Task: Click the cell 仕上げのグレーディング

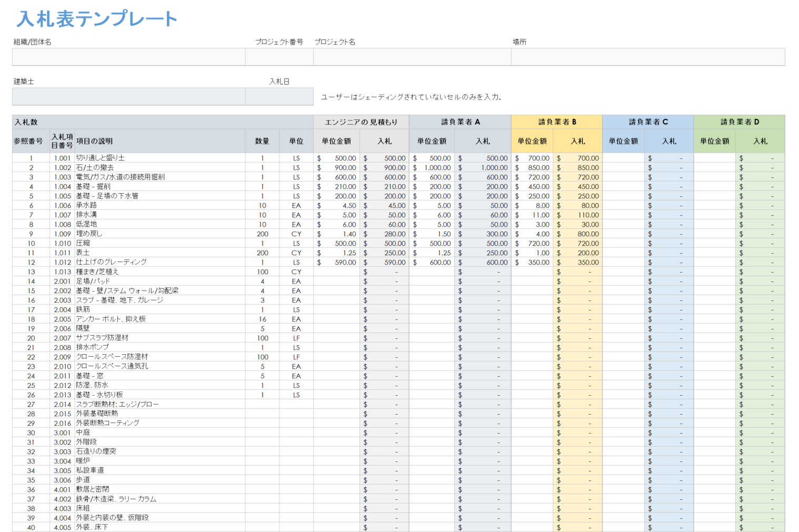Action: (x=160, y=262)
